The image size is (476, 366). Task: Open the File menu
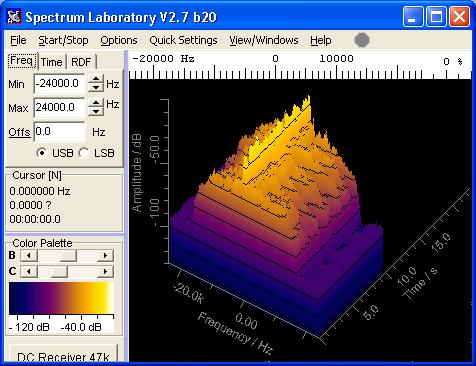(18, 40)
